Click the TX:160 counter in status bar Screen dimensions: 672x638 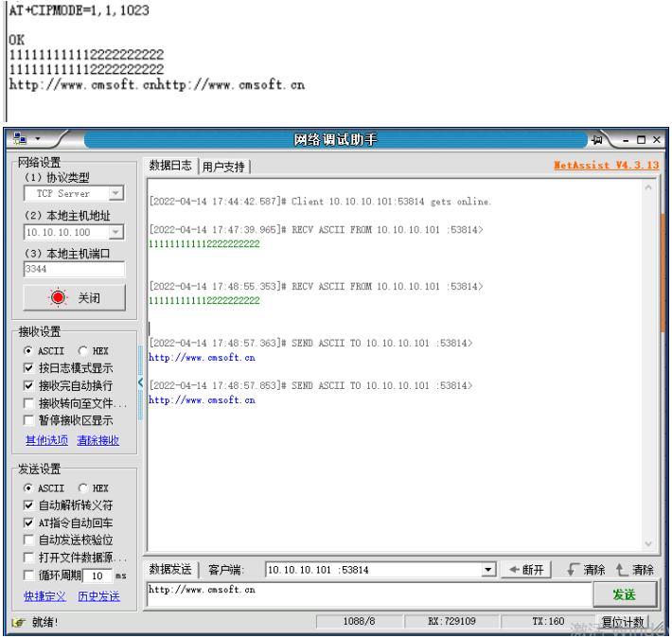point(548,621)
